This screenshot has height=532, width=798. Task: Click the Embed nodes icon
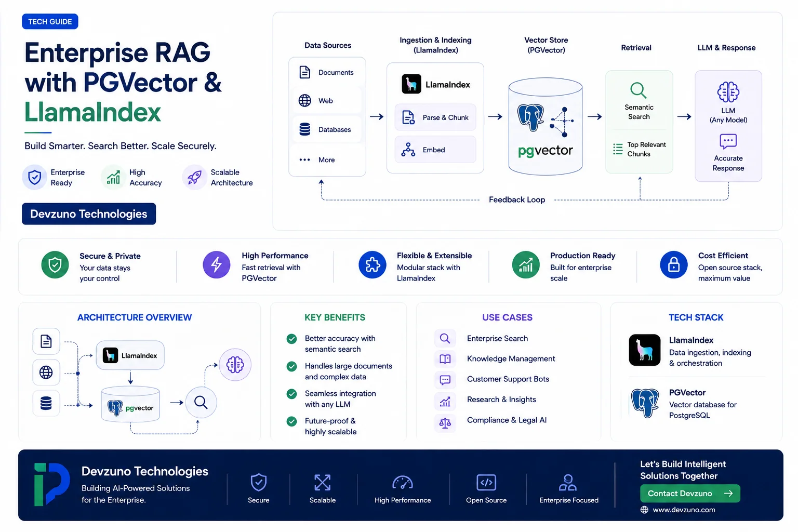pyautogui.click(x=408, y=150)
